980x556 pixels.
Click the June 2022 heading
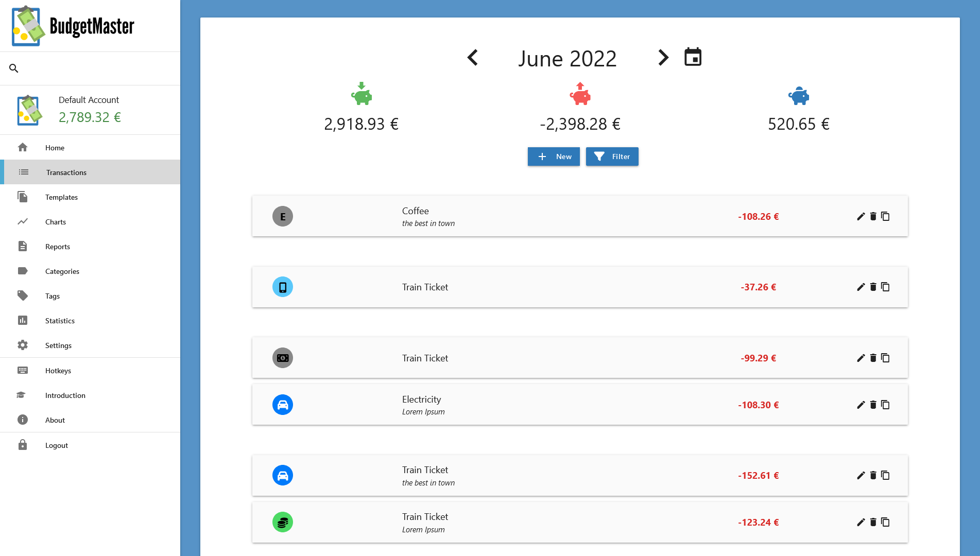567,59
